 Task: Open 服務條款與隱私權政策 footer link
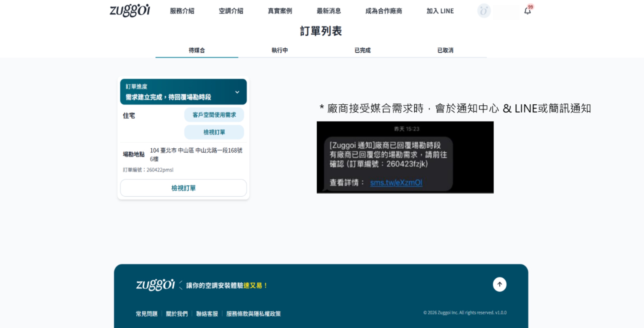pos(253,314)
